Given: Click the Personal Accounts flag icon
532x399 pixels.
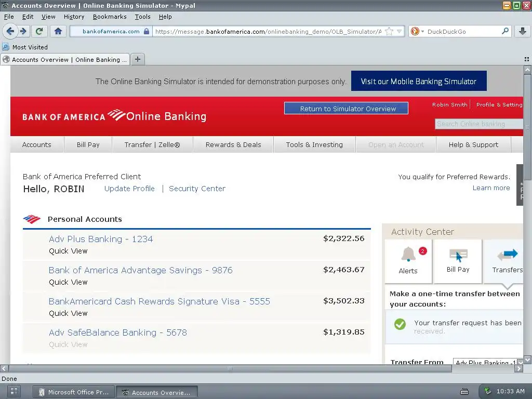Looking at the screenshot, I should coord(32,219).
